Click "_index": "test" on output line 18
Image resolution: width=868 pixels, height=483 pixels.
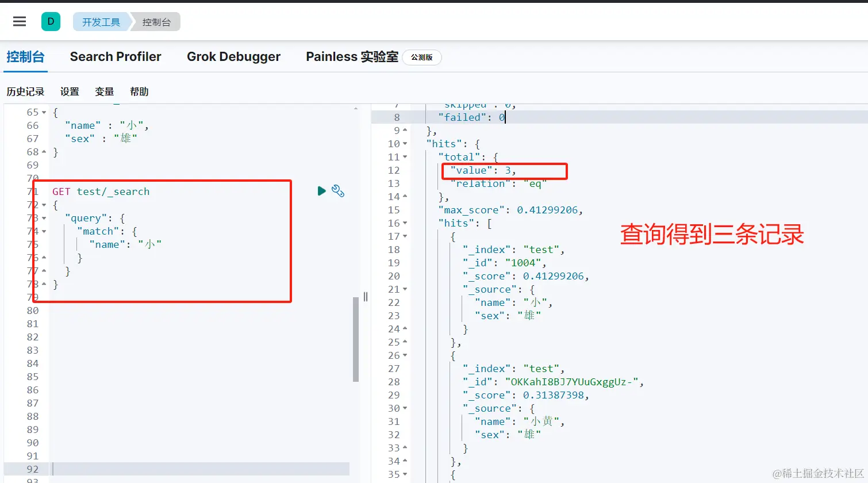(514, 250)
